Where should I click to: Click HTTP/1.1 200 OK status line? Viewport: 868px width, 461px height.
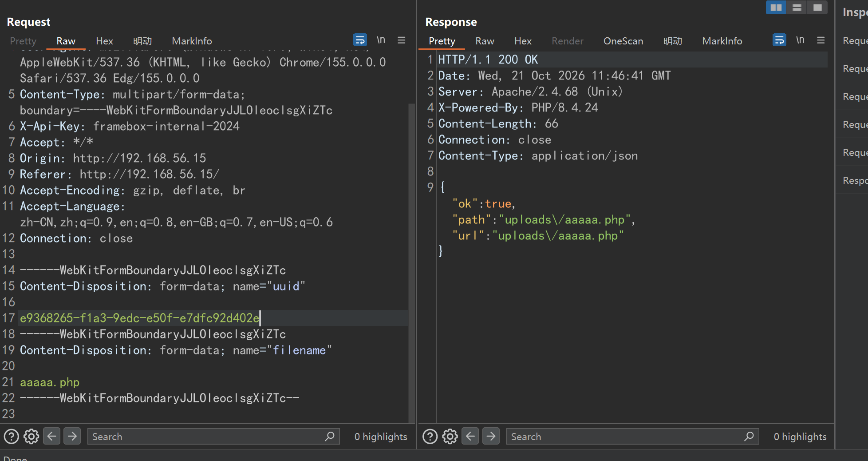(x=488, y=60)
